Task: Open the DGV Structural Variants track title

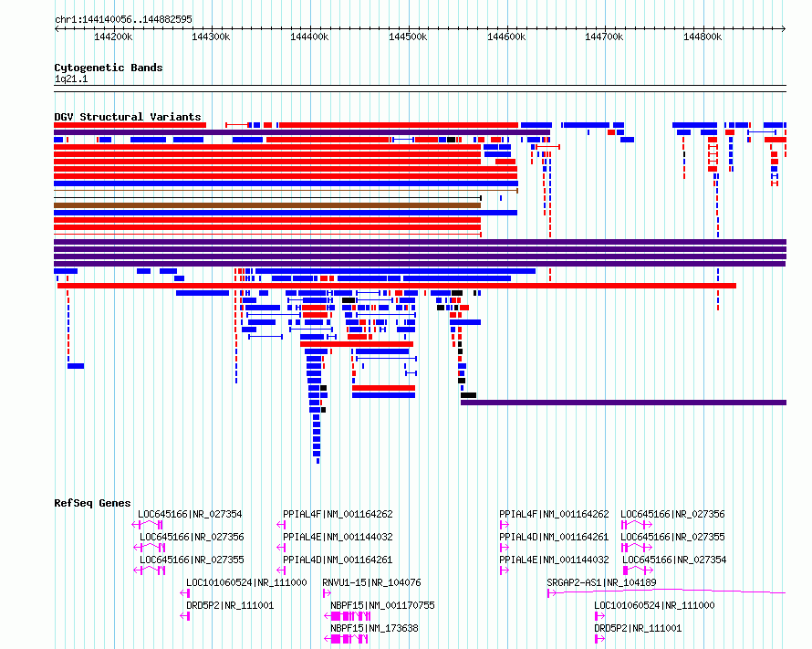Action: (128, 117)
